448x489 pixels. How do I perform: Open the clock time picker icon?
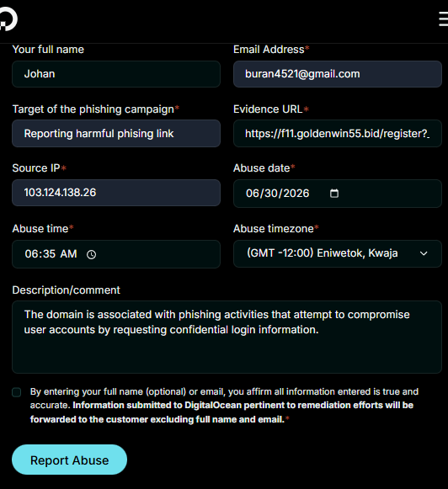[x=92, y=254]
